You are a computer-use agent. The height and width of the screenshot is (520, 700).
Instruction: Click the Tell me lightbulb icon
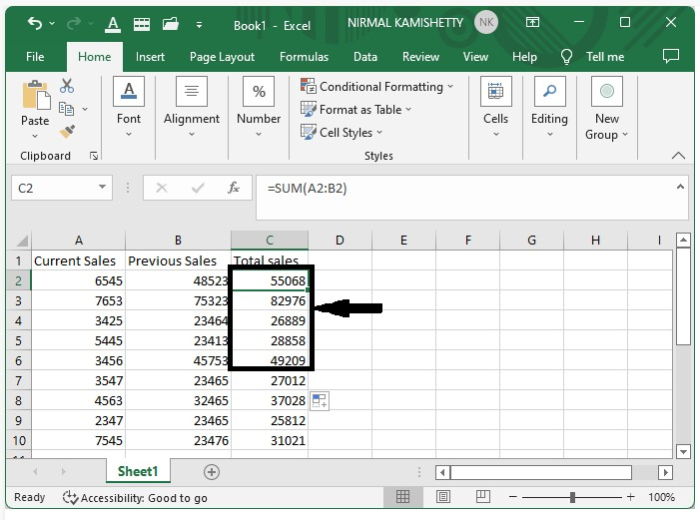pos(567,57)
